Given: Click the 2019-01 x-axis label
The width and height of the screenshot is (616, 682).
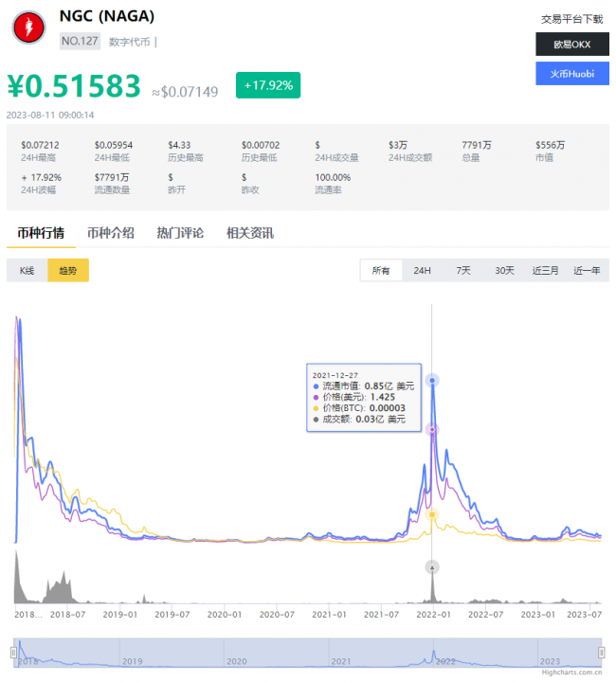Looking at the screenshot, I should (120, 615).
